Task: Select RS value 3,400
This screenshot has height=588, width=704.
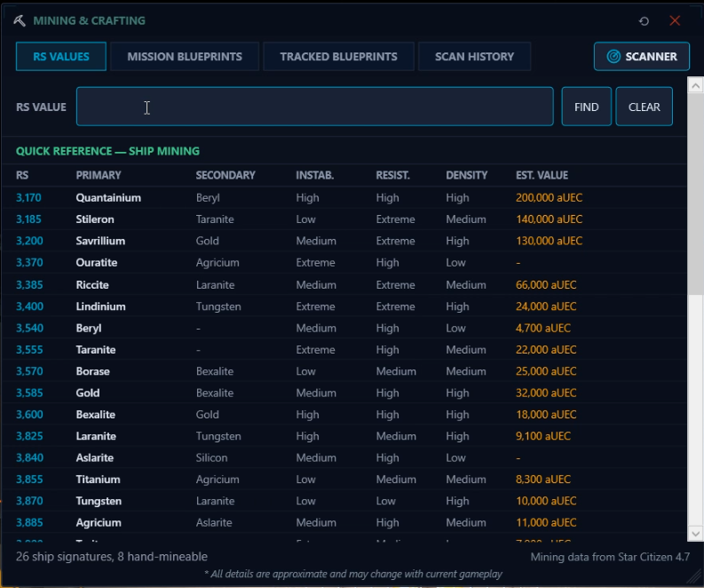Action: pos(29,306)
